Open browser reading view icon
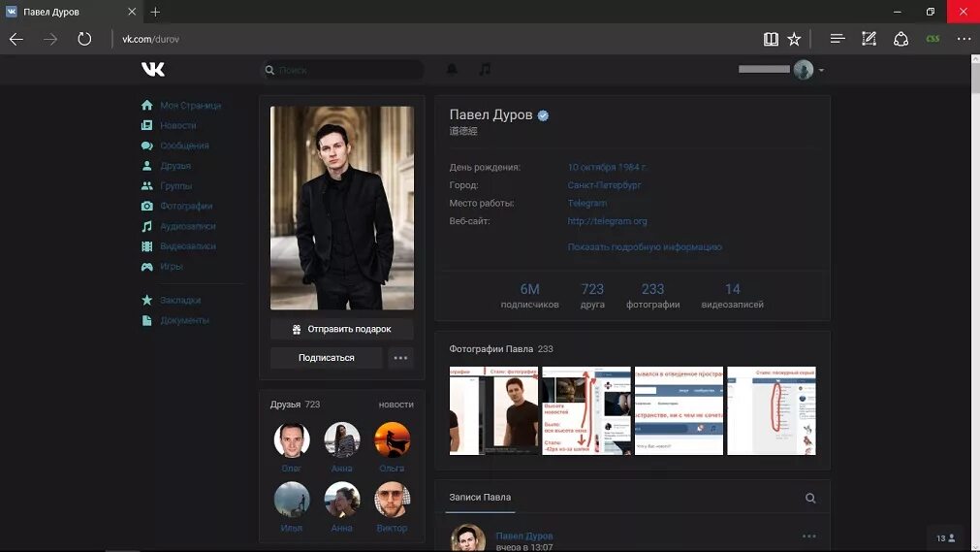Image resolution: width=980 pixels, height=552 pixels. click(771, 39)
